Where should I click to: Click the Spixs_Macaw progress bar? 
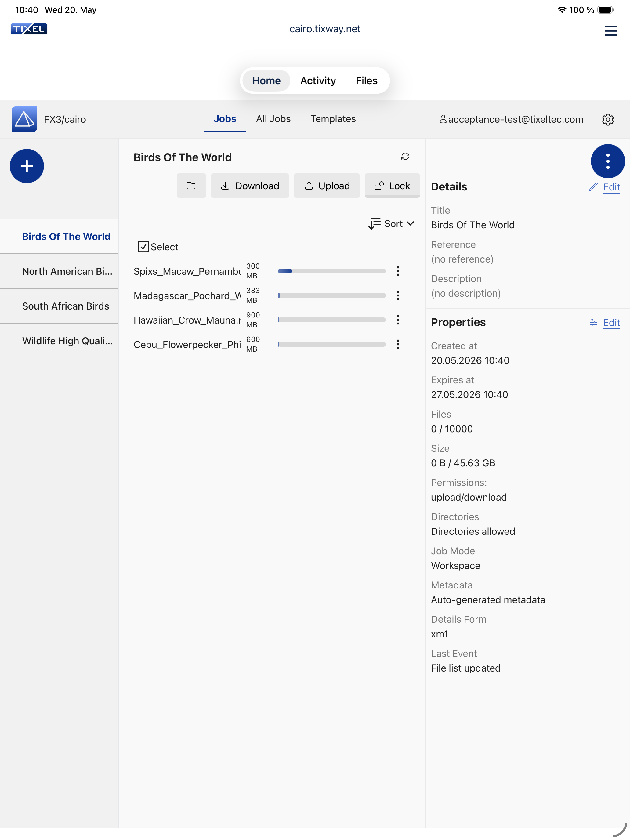coord(331,271)
